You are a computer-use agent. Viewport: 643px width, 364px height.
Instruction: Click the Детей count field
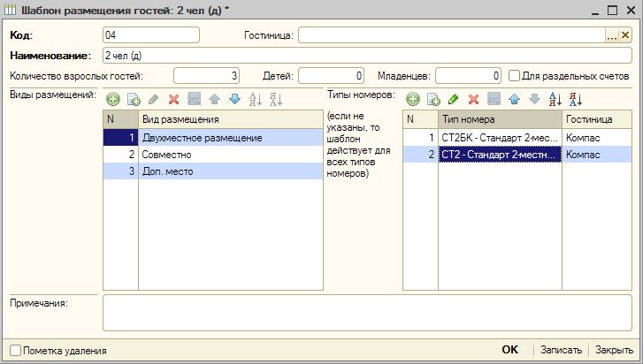coord(331,76)
